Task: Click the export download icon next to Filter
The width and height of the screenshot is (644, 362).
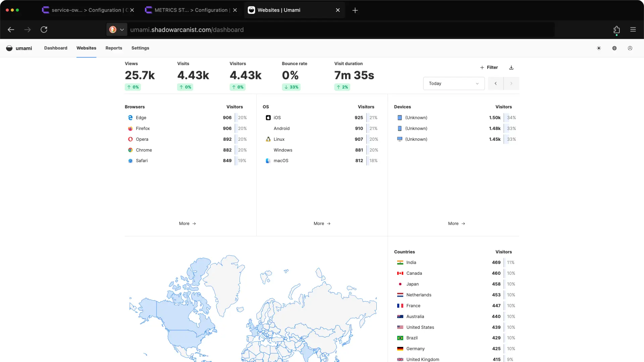Action: coord(511,67)
